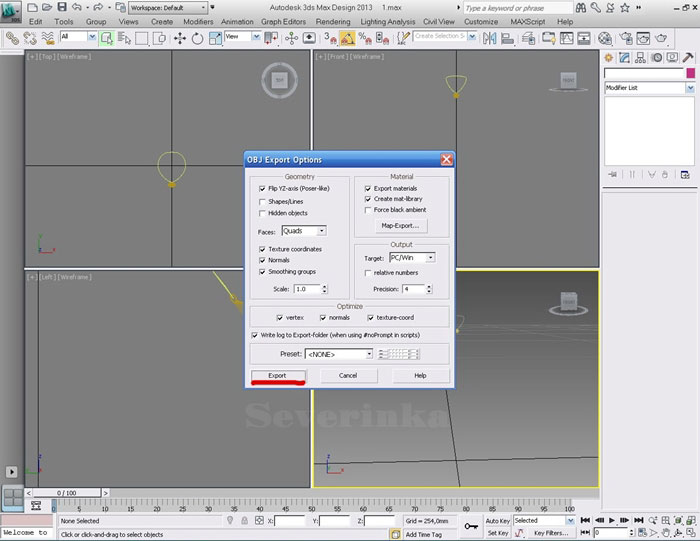Click the pink object color swatch
The height and width of the screenshot is (541, 700).
(690, 73)
